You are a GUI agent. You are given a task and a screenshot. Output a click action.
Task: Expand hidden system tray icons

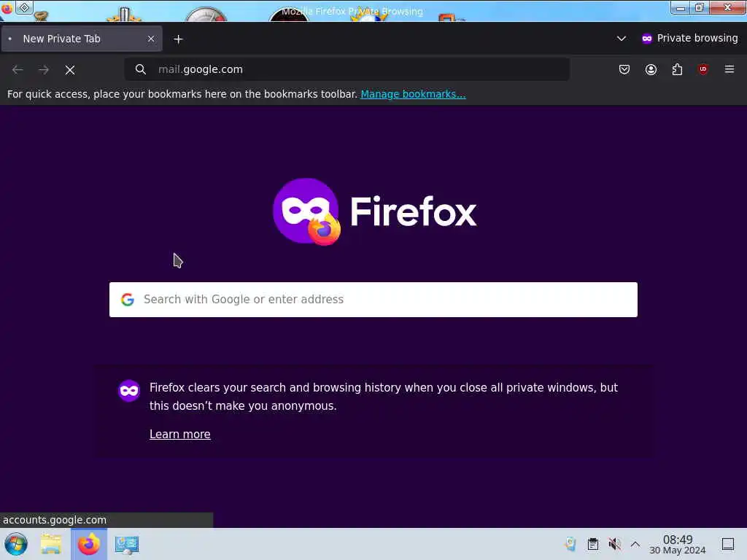[x=635, y=544]
